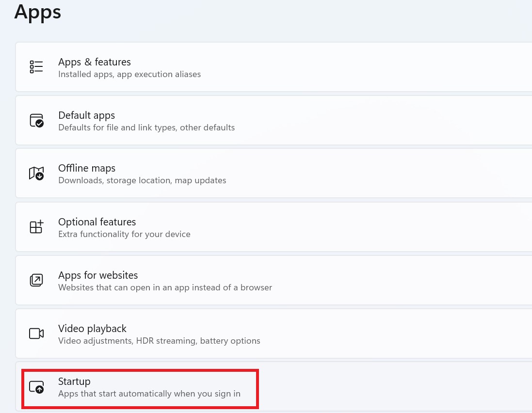Image resolution: width=532 pixels, height=413 pixels.
Task: Click 'Video adjustments, HDR streaming' description
Action: click(159, 341)
